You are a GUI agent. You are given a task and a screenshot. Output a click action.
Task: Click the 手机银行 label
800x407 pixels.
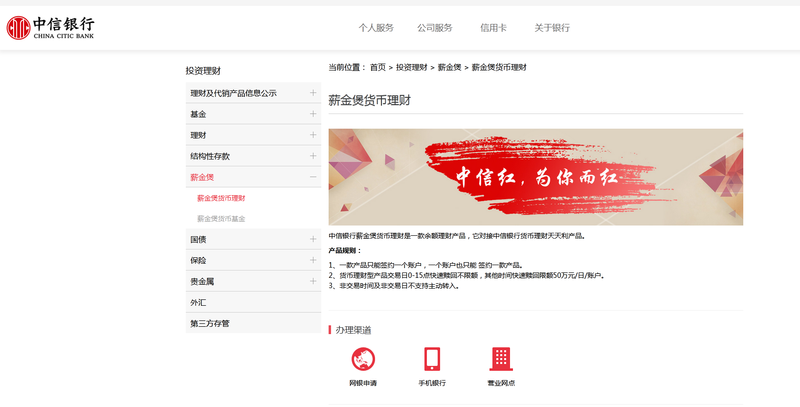point(432,383)
